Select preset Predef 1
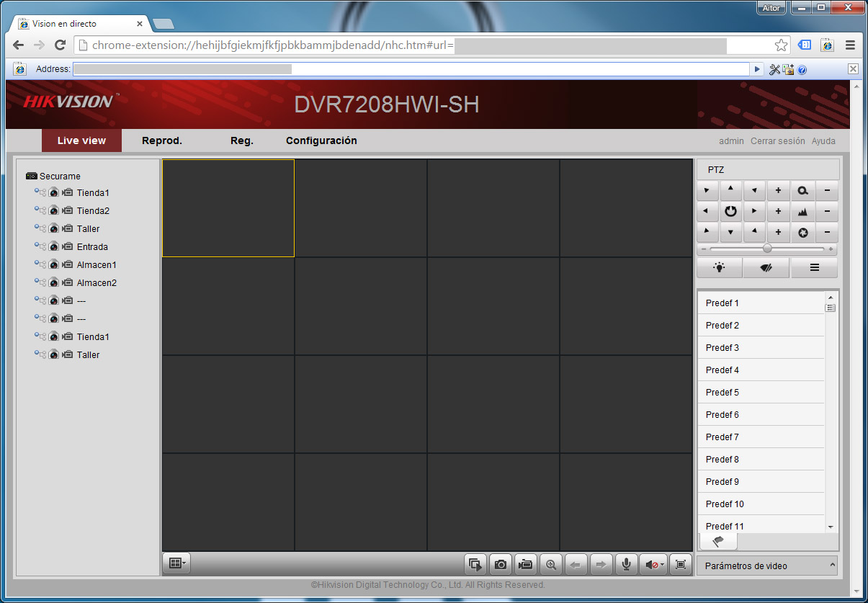Image resolution: width=868 pixels, height=603 pixels. (761, 303)
